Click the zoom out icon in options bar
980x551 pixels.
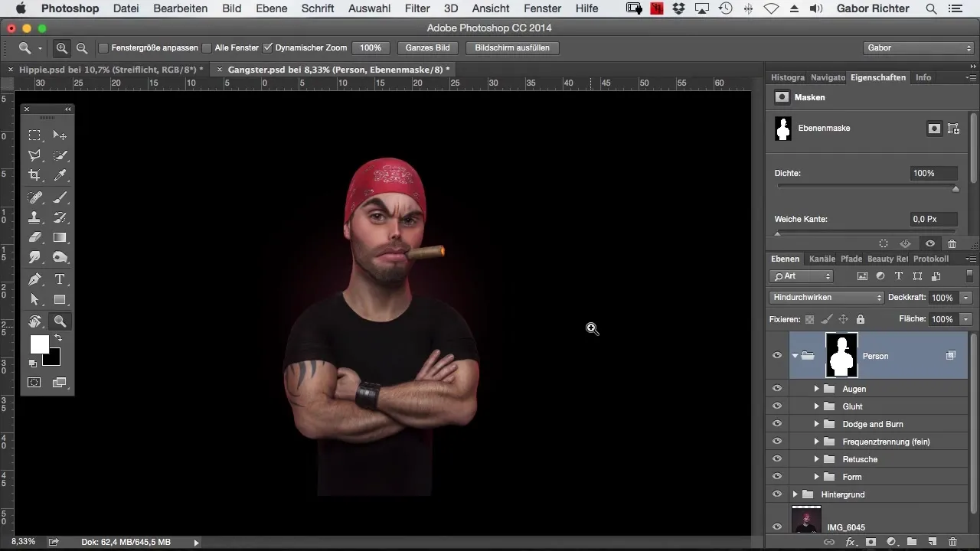pos(81,47)
